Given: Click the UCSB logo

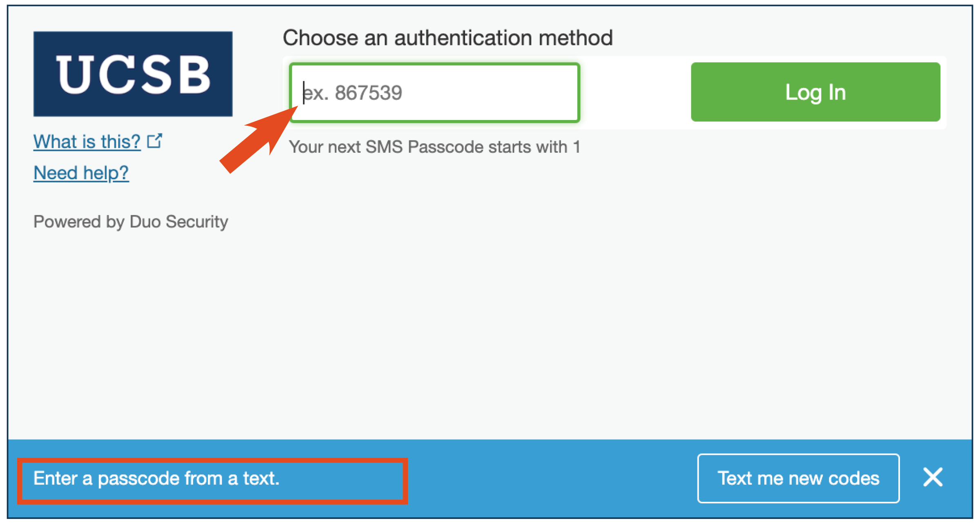Looking at the screenshot, I should pyautogui.click(x=133, y=74).
